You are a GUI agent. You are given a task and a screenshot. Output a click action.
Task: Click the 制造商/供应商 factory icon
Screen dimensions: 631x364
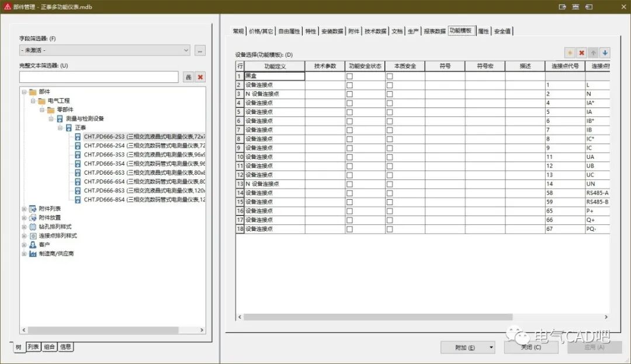click(33, 254)
